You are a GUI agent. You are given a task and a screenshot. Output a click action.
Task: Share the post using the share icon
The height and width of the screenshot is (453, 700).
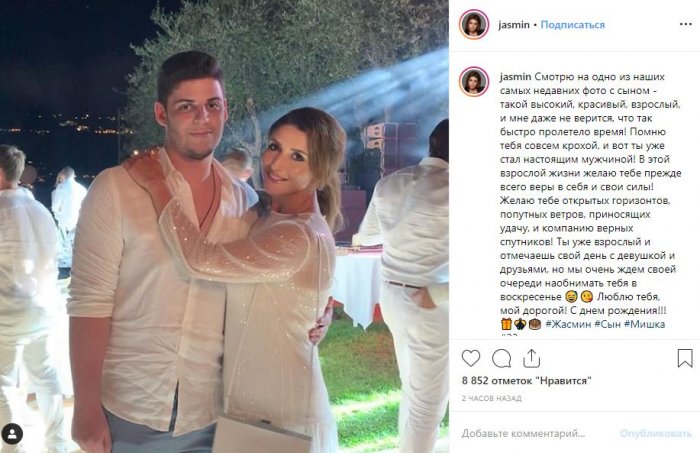tap(531, 358)
